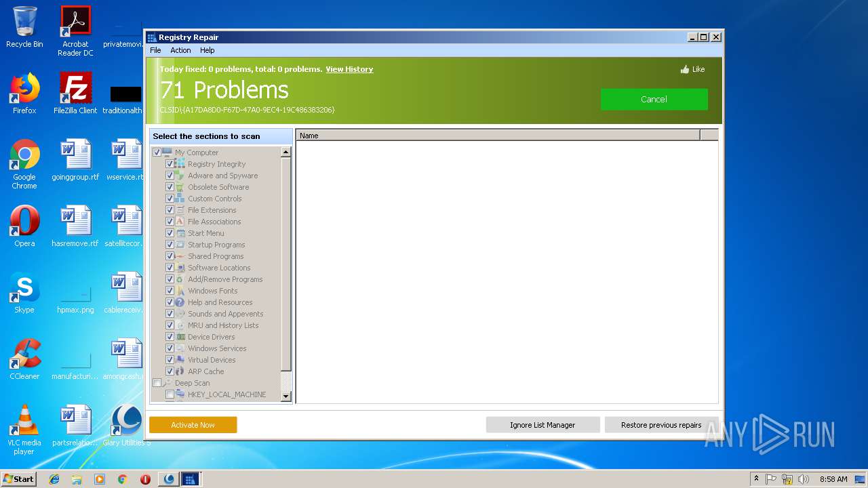Click the Windows Services icon

pyautogui.click(x=180, y=348)
